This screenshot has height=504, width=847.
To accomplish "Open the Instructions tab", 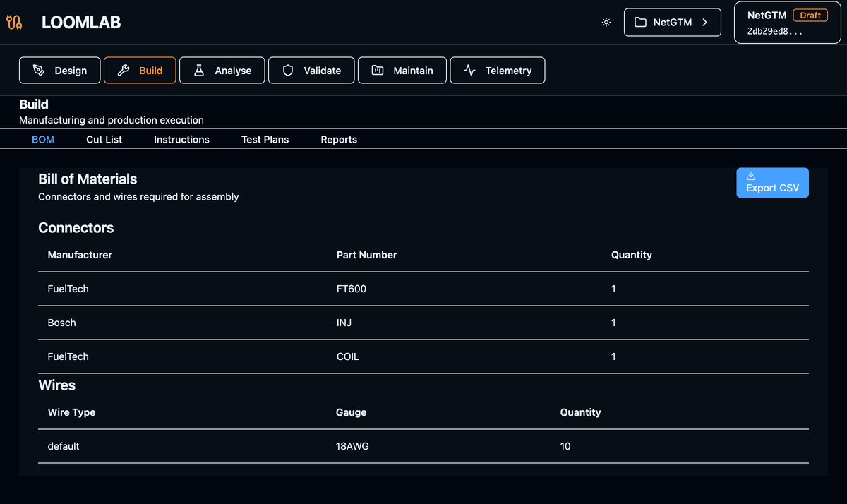I will [x=181, y=139].
